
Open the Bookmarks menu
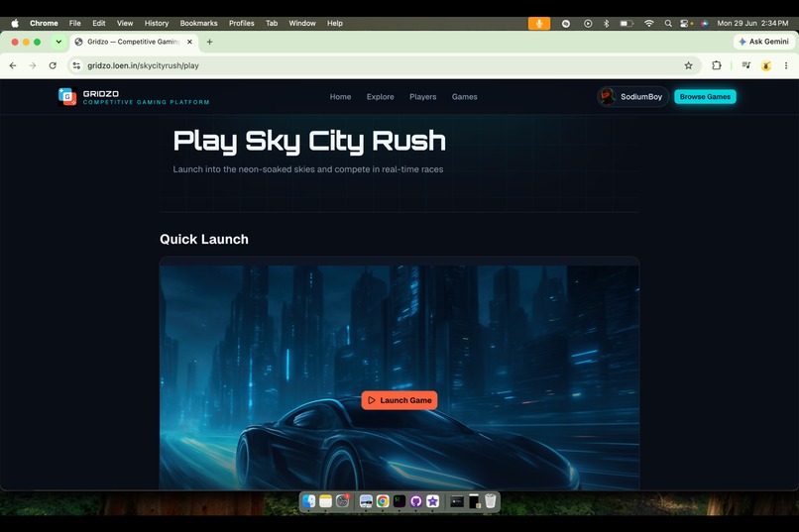pyautogui.click(x=198, y=24)
